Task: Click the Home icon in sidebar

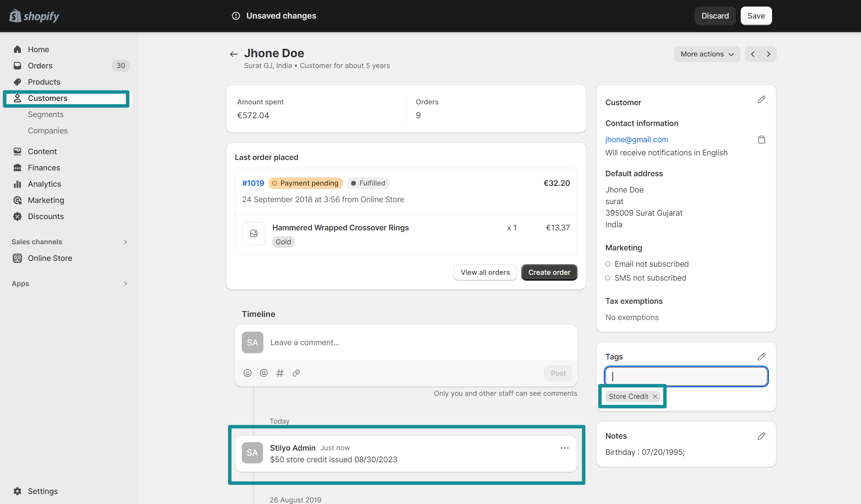Action: tap(17, 49)
